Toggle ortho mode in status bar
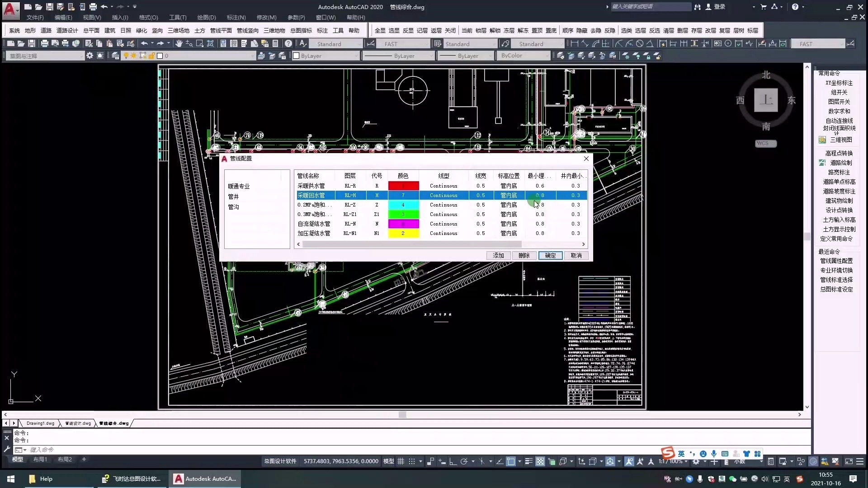The width and height of the screenshot is (868, 488). 453,461
